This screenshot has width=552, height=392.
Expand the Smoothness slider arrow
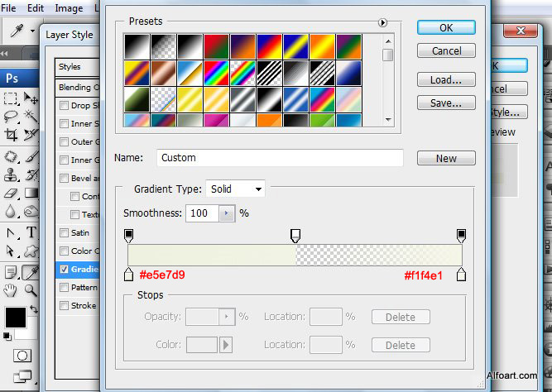point(227,213)
